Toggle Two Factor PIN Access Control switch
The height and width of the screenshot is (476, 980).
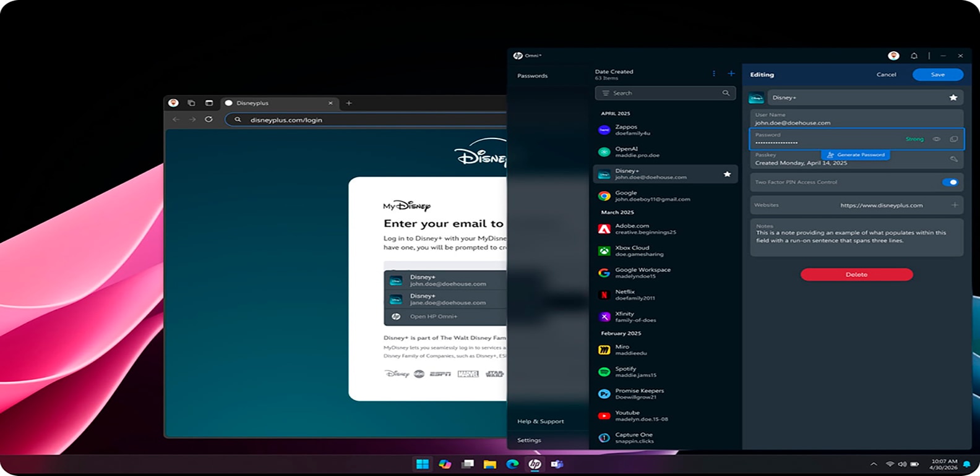coord(950,182)
